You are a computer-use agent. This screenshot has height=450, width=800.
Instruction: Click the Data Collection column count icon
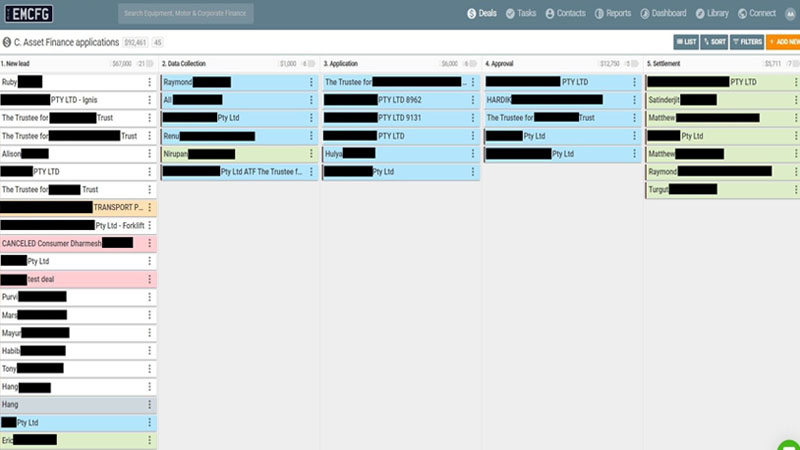311,64
